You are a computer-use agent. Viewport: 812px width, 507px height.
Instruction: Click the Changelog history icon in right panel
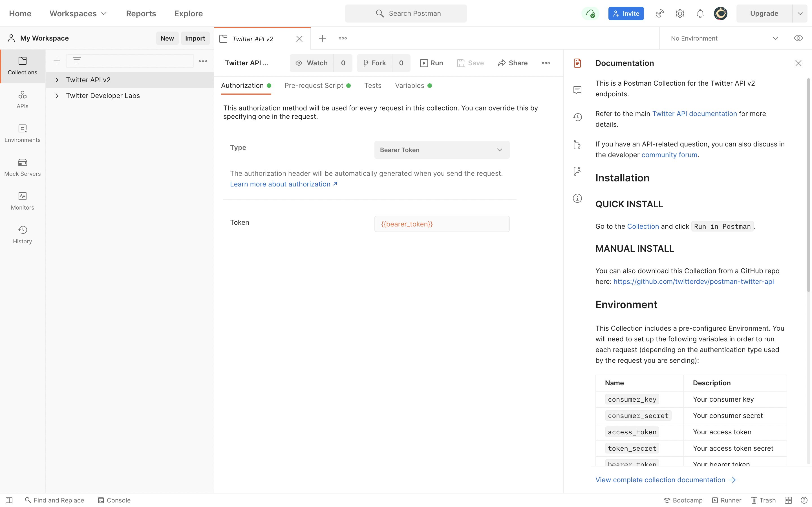point(577,117)
